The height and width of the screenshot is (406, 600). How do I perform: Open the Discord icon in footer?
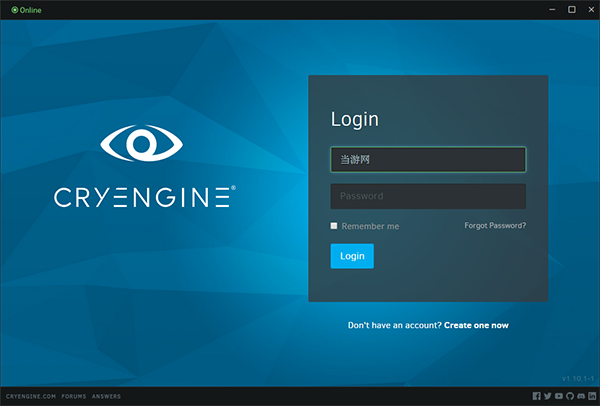[x=581, y=396]
